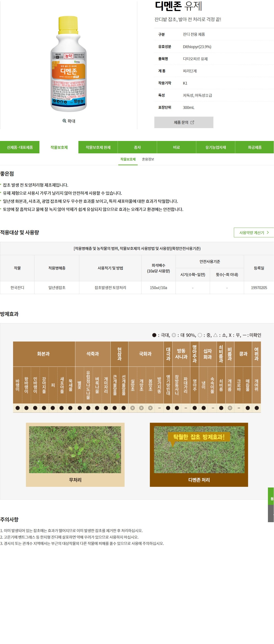Click the 화본과 header in efficacy chart
274x644 pixels.
44,354
